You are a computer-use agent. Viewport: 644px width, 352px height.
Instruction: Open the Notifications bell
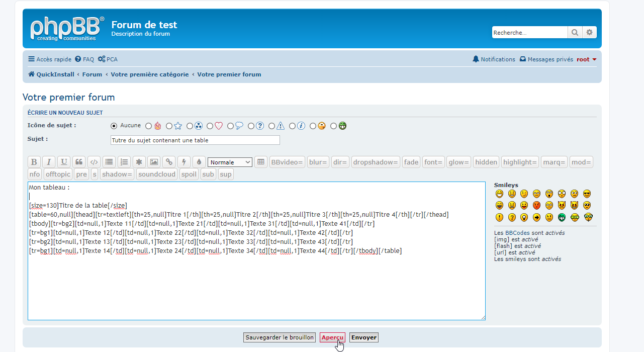tap(494, 59)
